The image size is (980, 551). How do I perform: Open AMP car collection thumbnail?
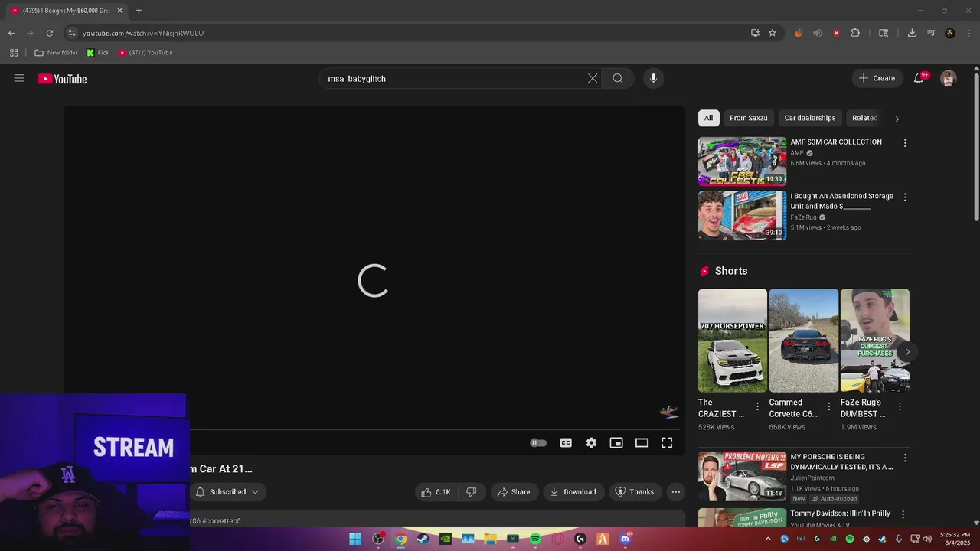742,161
